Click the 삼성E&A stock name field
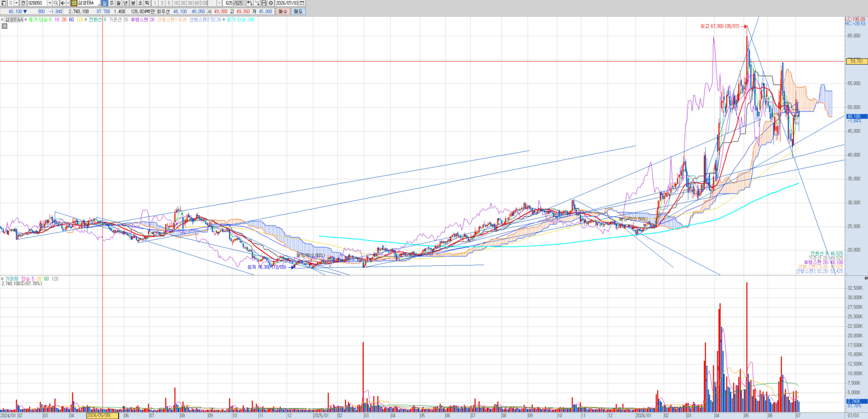The image size is (868, 419). coord(89,3)
